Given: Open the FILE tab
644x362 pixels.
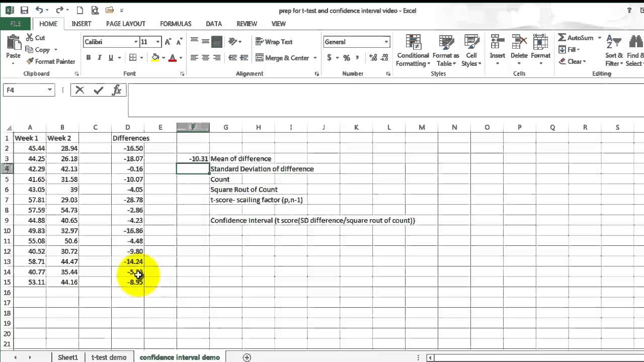Looking at the screenshot, I should tap(15, 24).
